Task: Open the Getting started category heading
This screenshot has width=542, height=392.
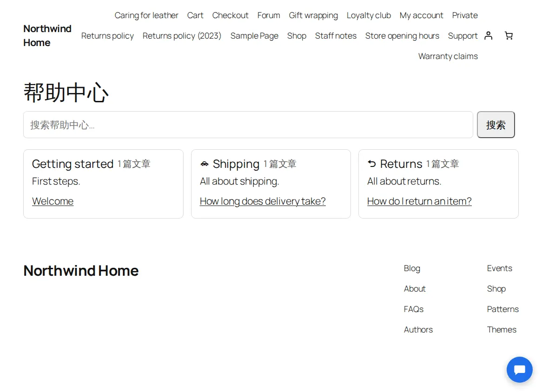Action: tap(73, 164)
